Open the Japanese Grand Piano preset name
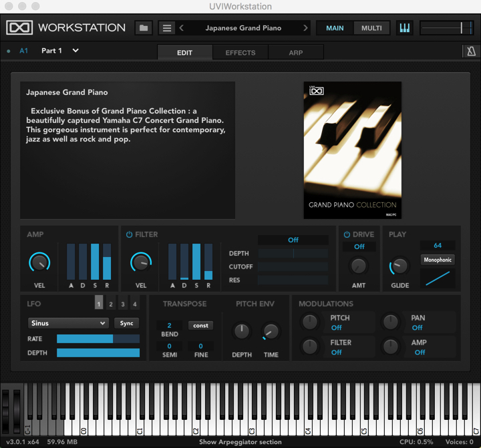This screenshot has height=448, width=481. (x=243, y=28)
